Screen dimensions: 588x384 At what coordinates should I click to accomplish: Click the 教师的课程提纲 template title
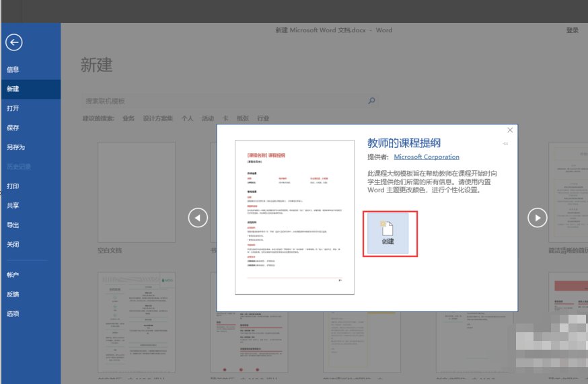click(404, 143)
